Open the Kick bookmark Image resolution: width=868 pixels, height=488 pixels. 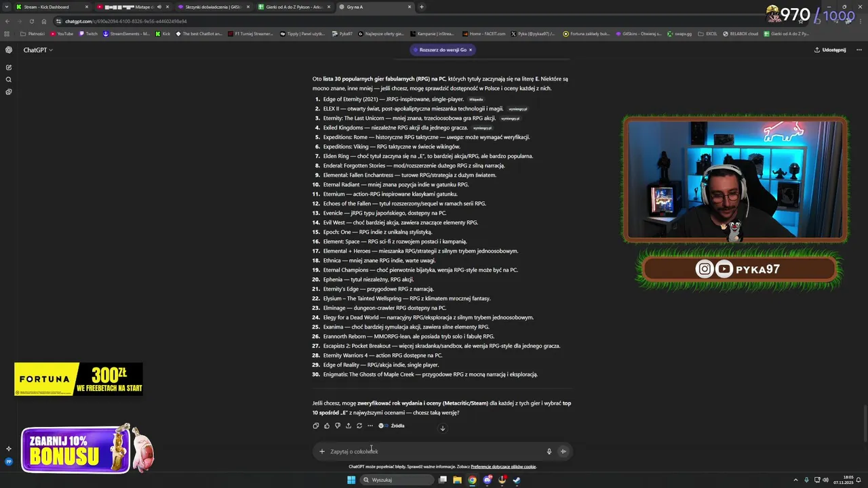[x=163, y=33]
